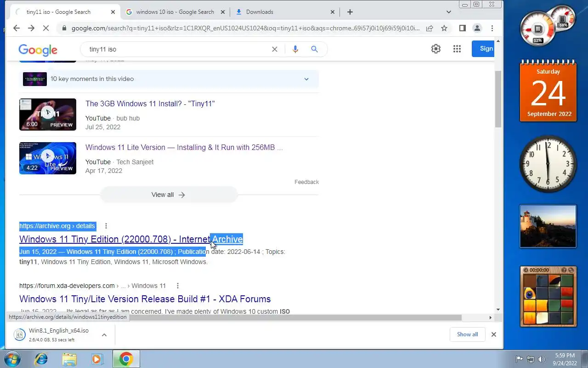Screen dimensions: 588x368
Task: Open more options for archive.org result
Action: pyautogui.click(x=106, y=226)
